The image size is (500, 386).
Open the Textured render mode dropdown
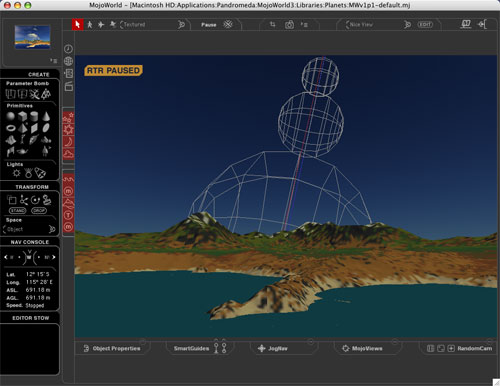click(152, 24)
